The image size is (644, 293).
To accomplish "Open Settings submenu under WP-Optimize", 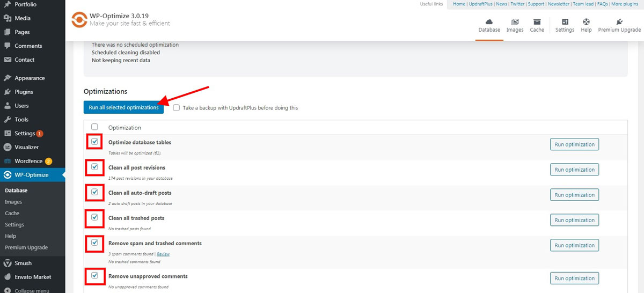I will [14, 225].
